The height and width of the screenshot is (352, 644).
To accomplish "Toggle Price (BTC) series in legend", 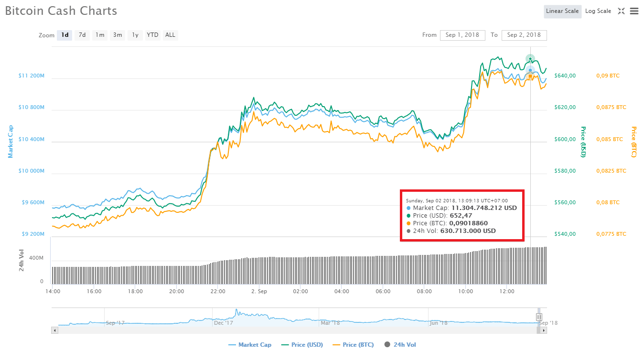I will 353,345.
